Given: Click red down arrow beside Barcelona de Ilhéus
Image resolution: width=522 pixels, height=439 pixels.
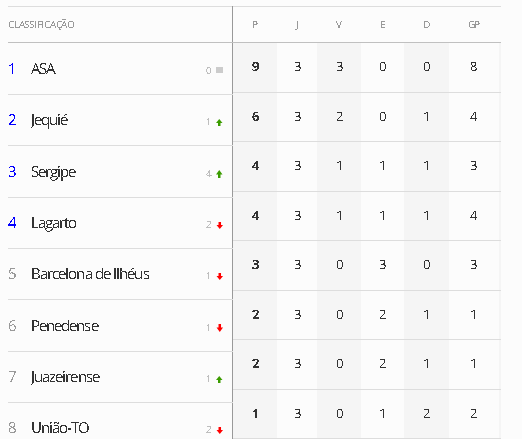Looking at the screenshot, I should coord(220,276).
